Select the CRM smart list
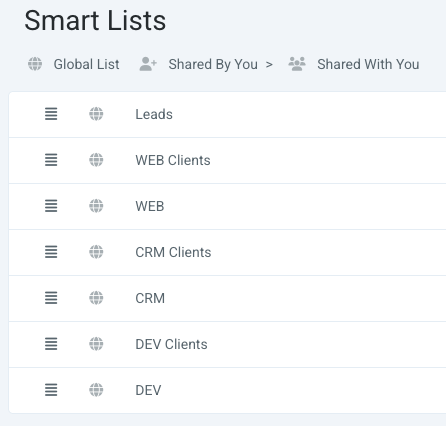 tap(150, 298)
